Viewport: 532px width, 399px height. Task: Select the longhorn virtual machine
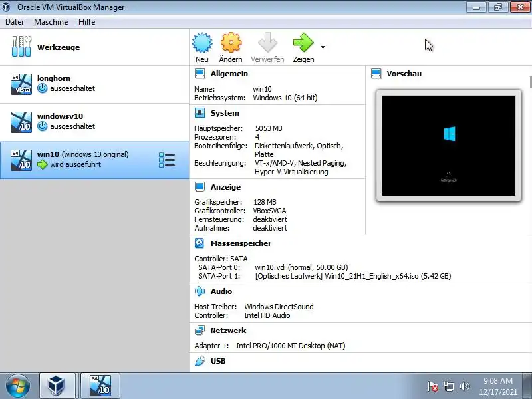94,84
